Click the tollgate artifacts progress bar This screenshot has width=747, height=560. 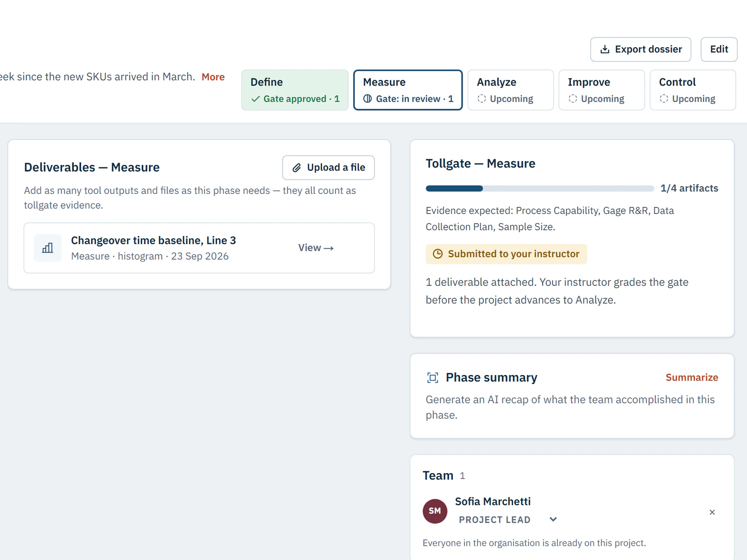[540, 189]
